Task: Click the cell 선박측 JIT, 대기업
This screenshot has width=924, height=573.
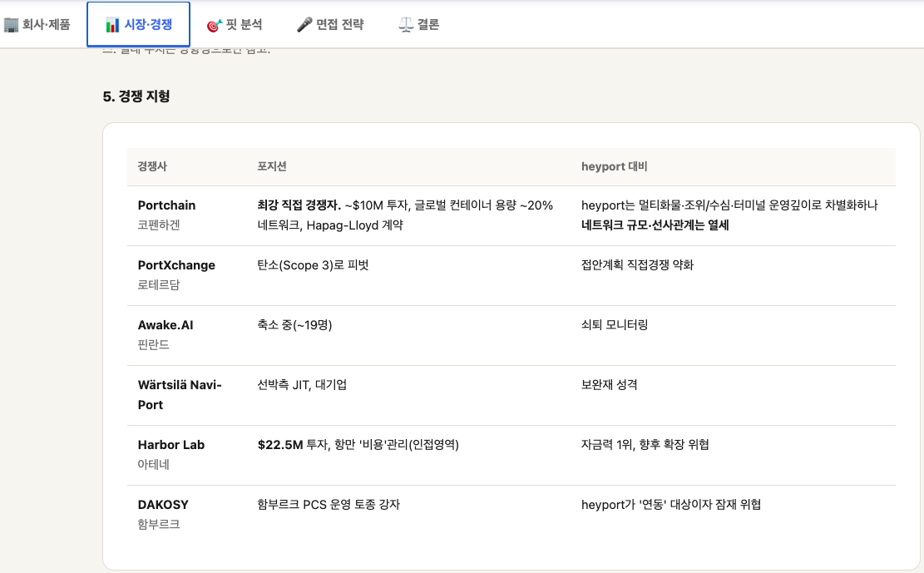Action: pos(302,385)
